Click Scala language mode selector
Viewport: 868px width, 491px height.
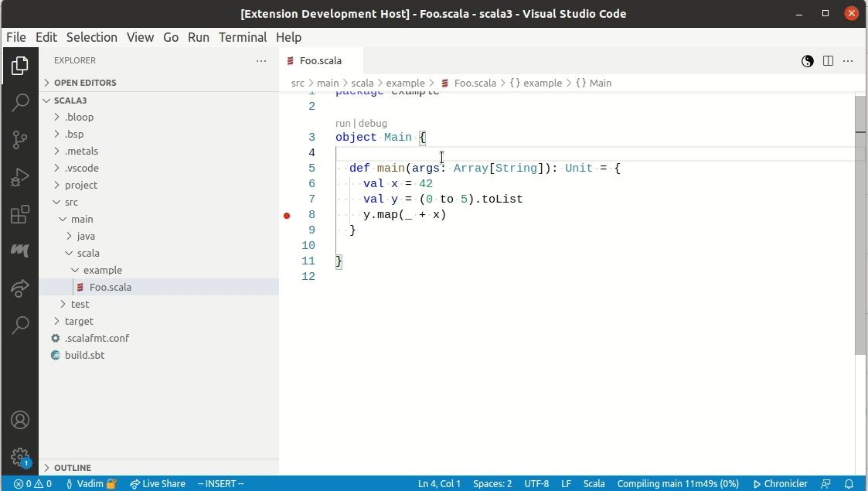coord(594,484)
